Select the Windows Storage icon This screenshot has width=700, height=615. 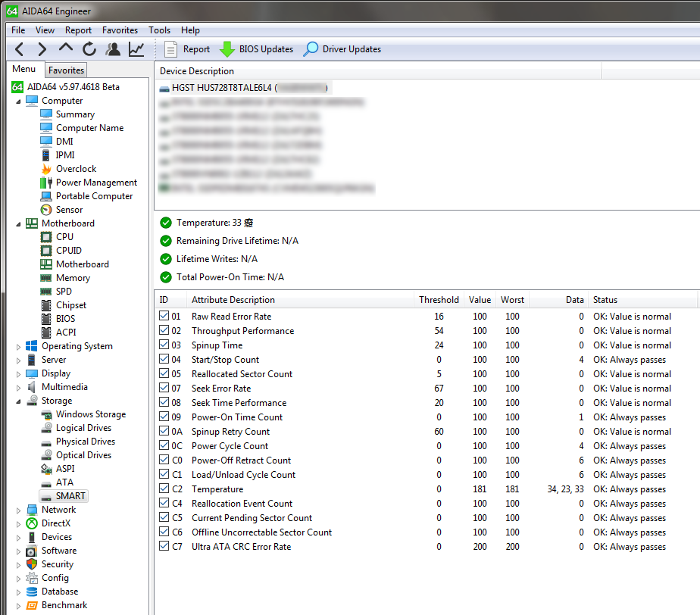[x=46, y=414]
